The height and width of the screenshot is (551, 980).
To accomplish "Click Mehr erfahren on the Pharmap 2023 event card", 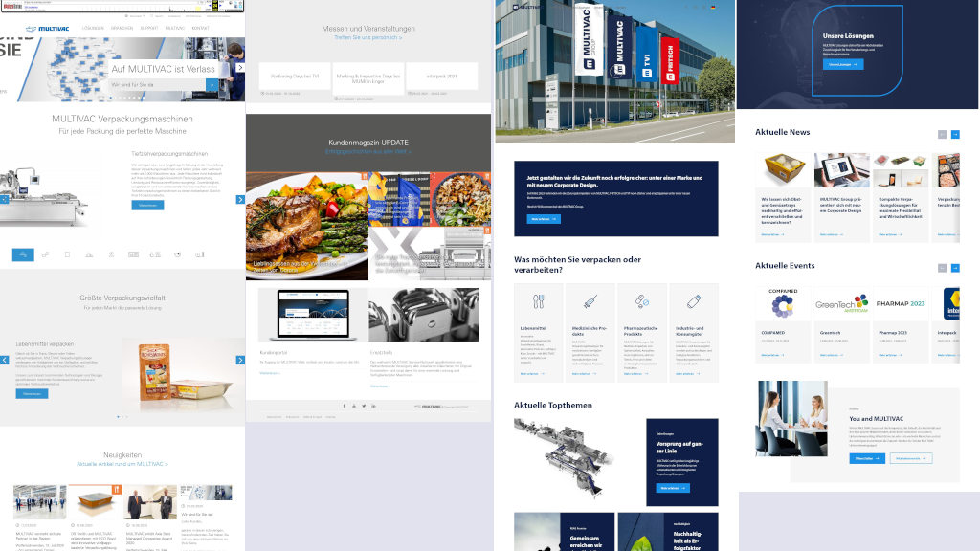I will pyautogui.click(x=891, y=355).
